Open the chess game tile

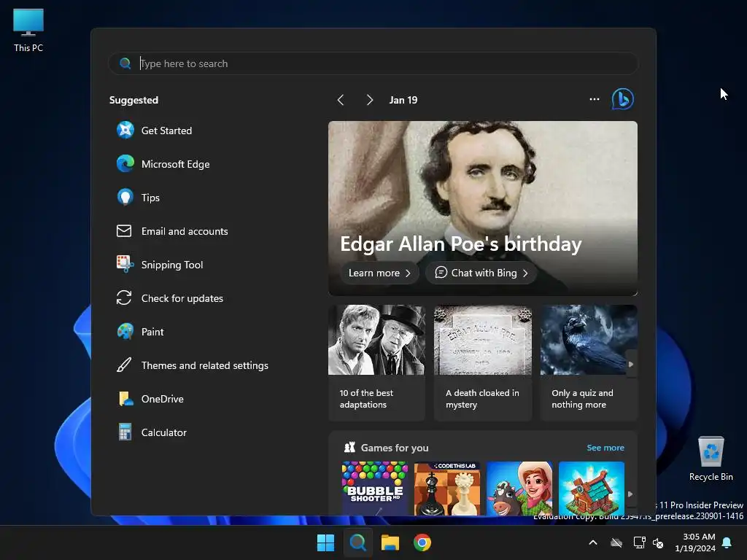pyautogui.click(x=447, y=488)
